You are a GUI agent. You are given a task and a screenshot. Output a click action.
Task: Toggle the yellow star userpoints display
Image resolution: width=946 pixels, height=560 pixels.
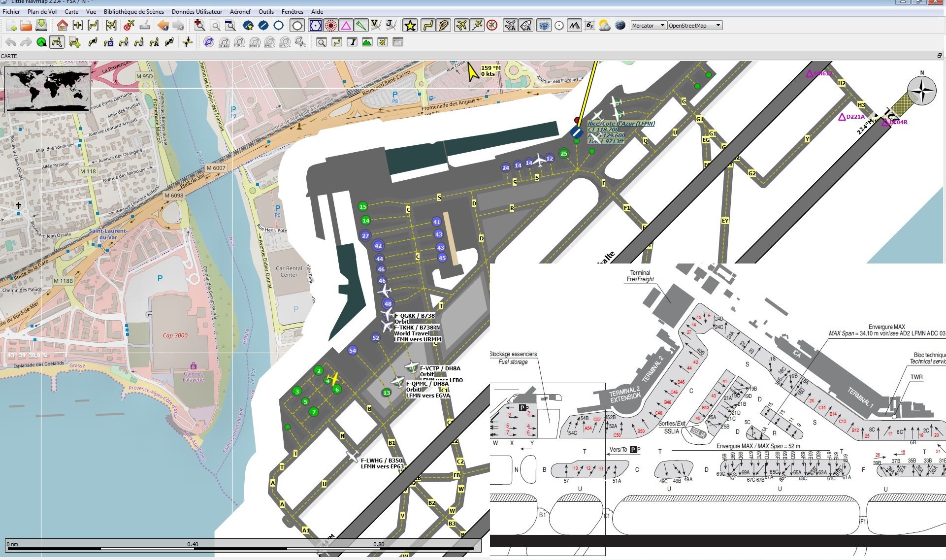click(410, 25)
